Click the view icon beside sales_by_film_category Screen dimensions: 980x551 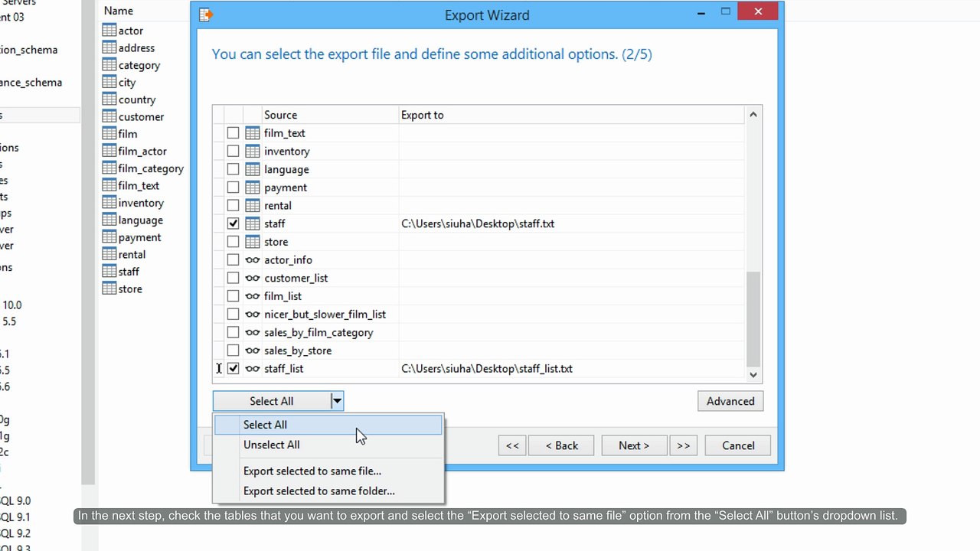tap(253, 332)
